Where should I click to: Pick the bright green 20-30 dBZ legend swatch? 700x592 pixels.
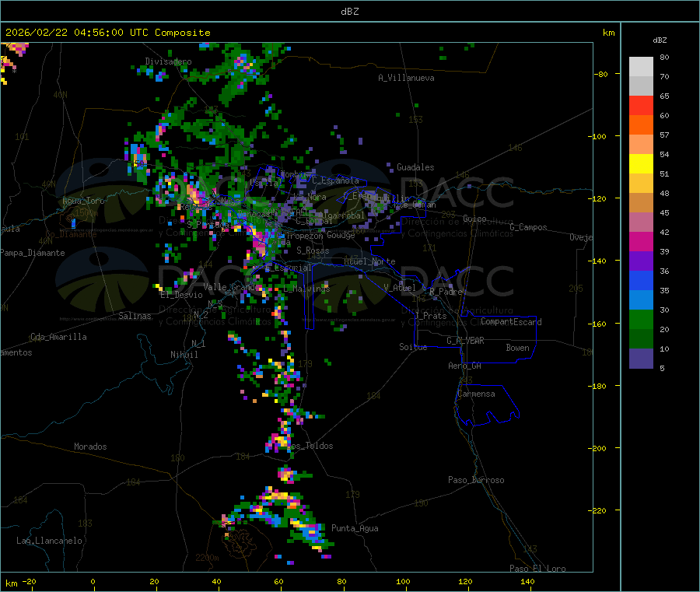point(641,319)
